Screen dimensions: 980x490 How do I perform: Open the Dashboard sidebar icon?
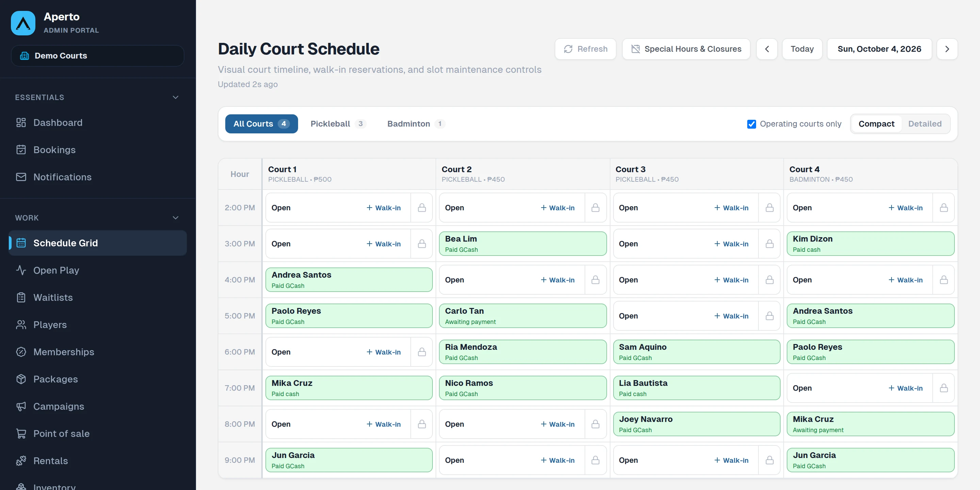(21, 122)
